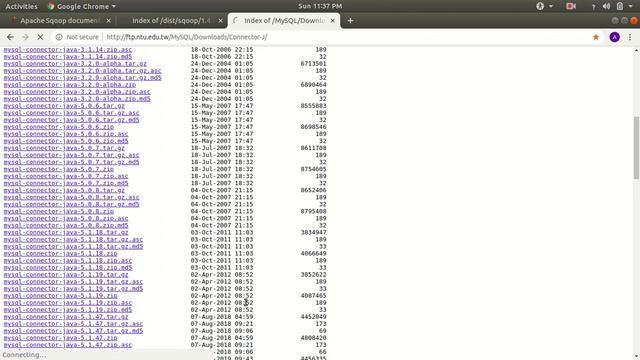This screenshot has width=640, height=360.
Task: Switch to Index of /dist/sqoop tab
Action: coord(171,20)
